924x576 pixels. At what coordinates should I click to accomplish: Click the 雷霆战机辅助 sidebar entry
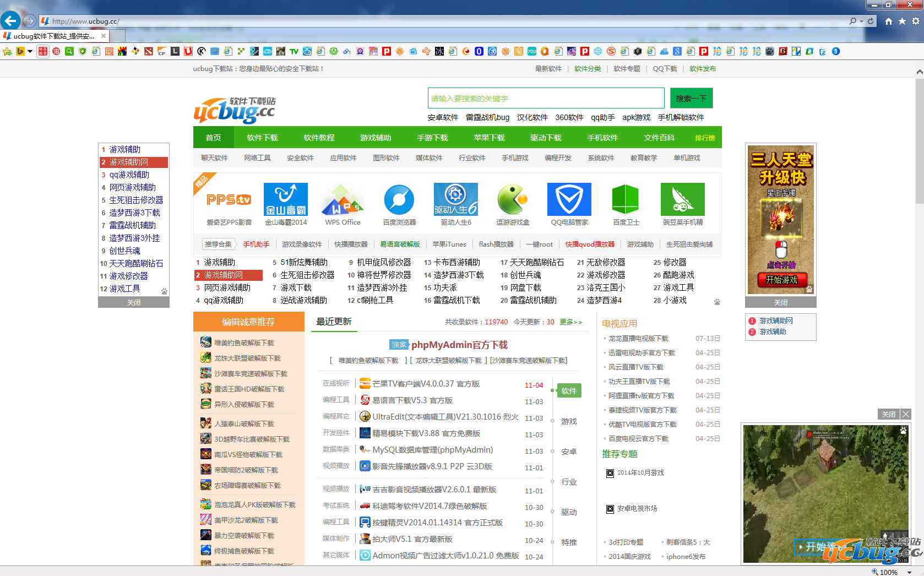[132, 225]
